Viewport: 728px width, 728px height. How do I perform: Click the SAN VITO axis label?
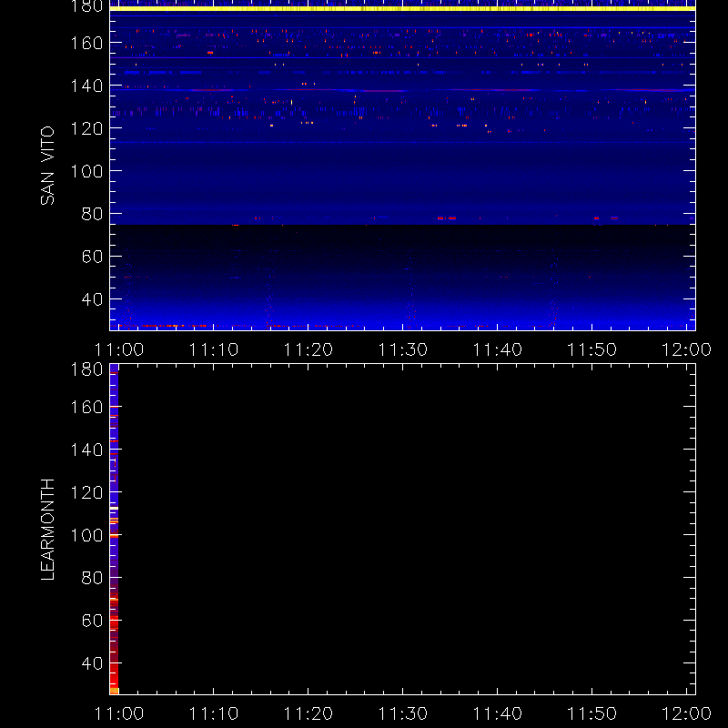pyautogui.click(x=47, y=166)
